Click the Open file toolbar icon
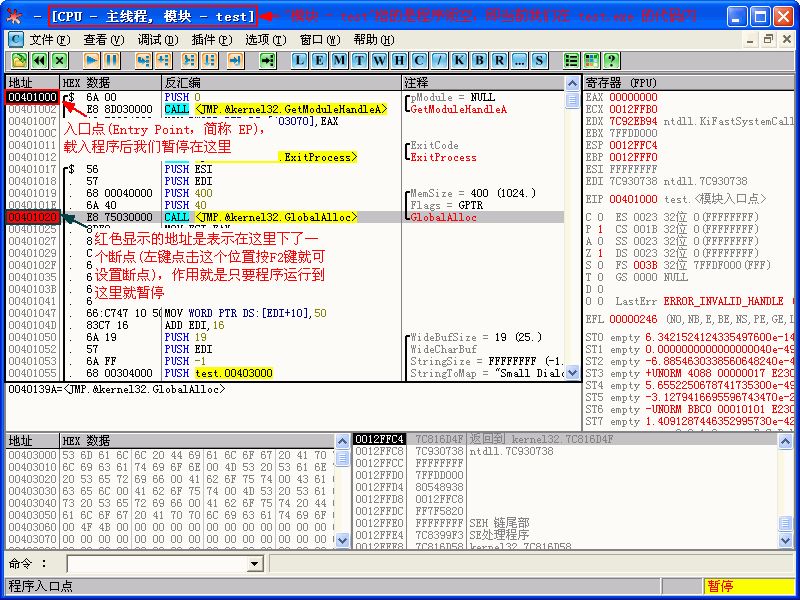 (x=19, y=61)
